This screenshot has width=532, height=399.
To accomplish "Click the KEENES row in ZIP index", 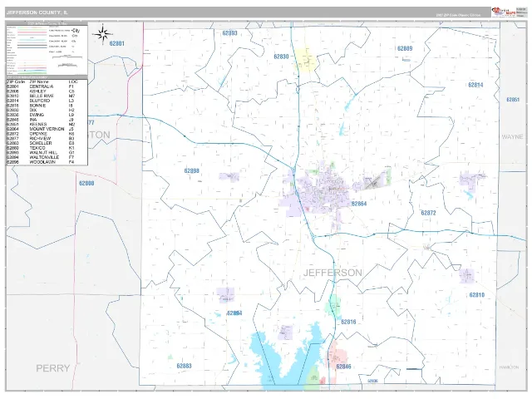I will (47, 125).
